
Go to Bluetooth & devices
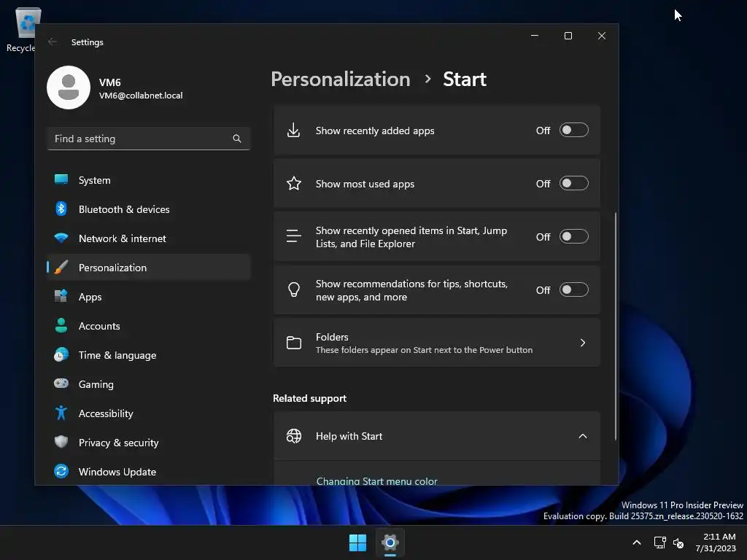[x=149, y=209]
